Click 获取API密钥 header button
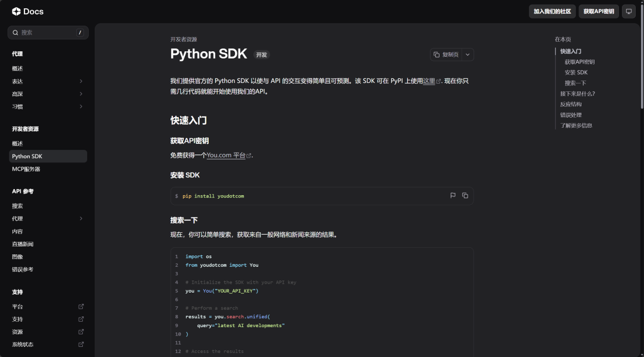 (599, 11)
